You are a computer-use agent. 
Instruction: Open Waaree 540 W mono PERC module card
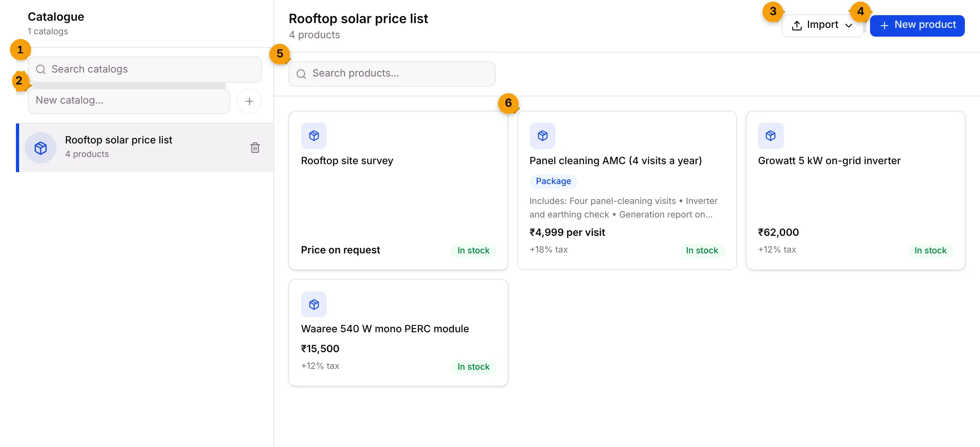(398, 333)
